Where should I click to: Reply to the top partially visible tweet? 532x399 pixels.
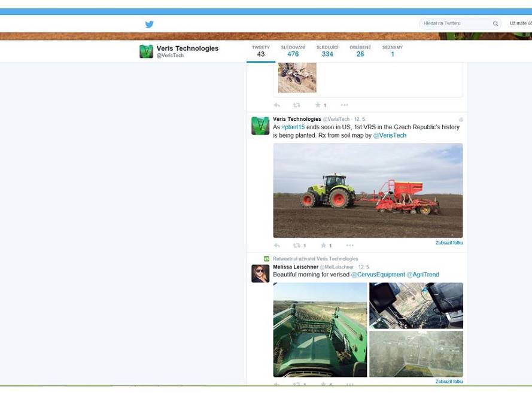point(277,105)
